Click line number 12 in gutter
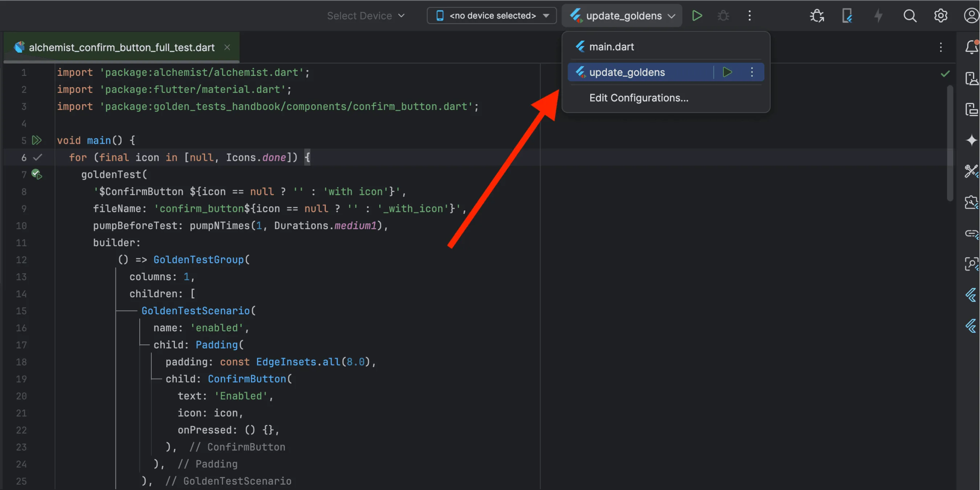The height and width of the screenshot is (490, 980). tap(21, 260)
